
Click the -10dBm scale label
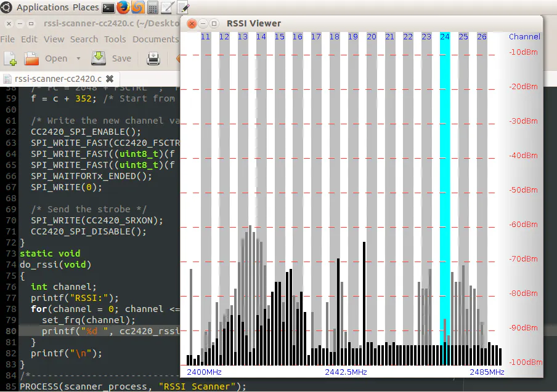point(523,52)
